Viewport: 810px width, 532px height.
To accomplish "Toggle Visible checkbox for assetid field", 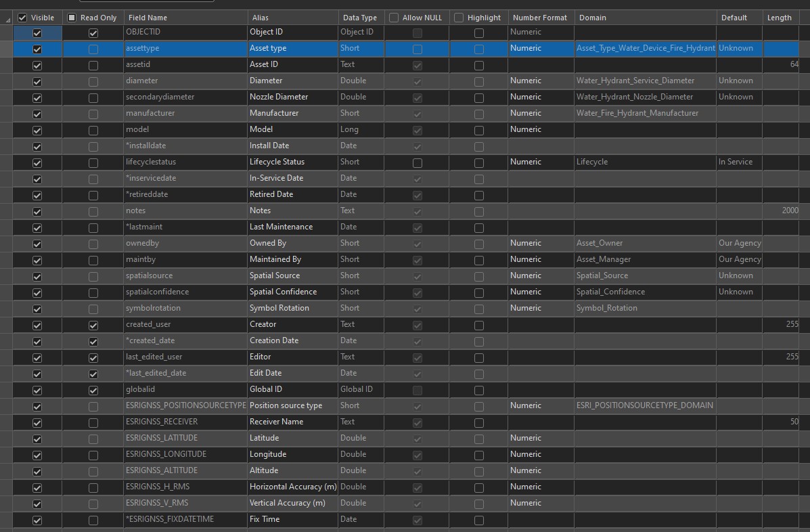I will [x=37, y=66].
